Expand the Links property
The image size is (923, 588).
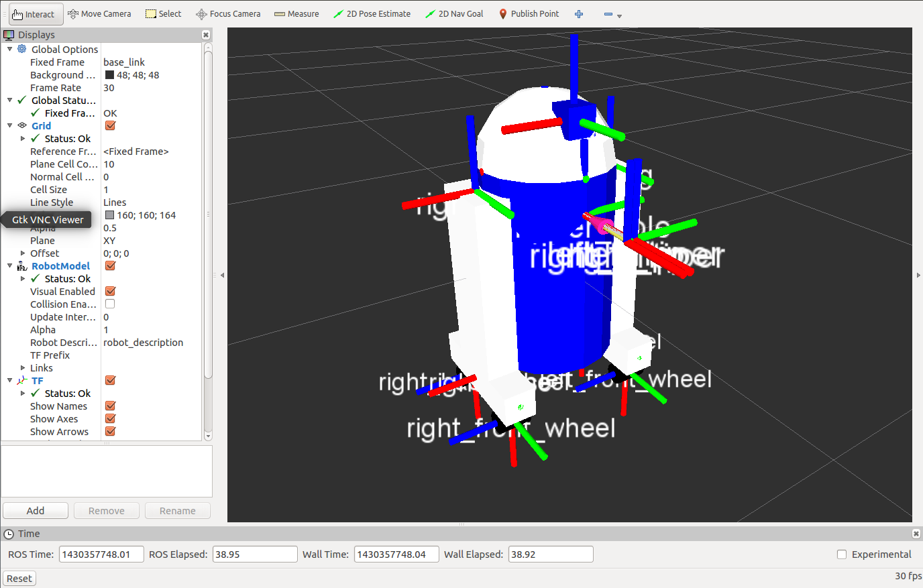23,368
